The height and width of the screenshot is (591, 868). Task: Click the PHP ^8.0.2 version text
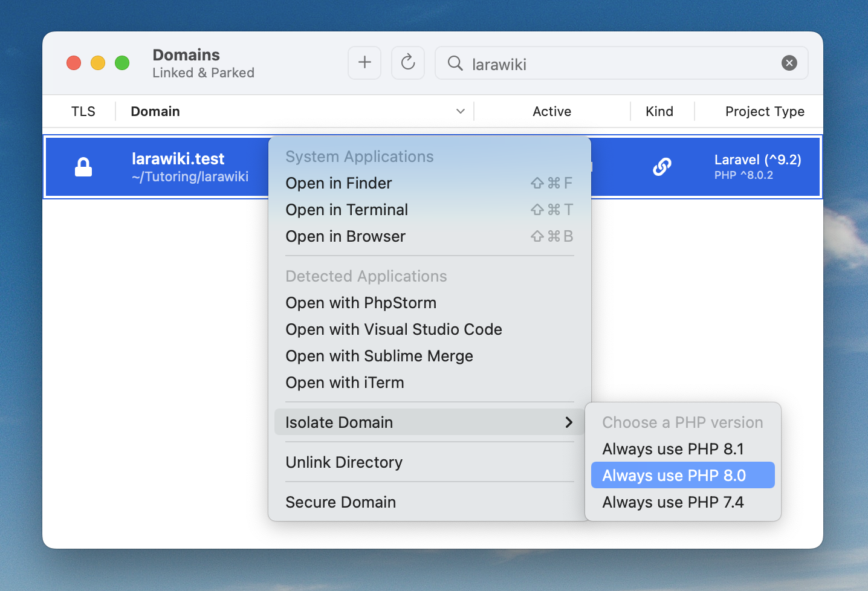743,175
